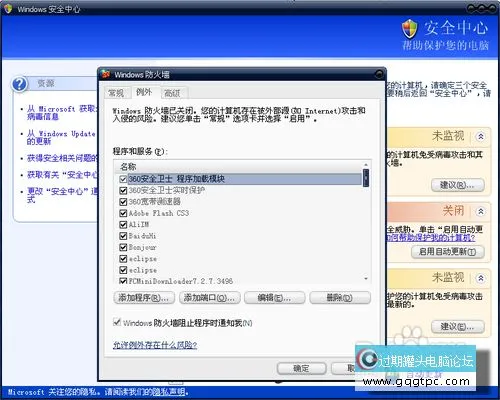
Task: Toggle the 360宽带测速器 checkbox
Action: coord(123,202)
